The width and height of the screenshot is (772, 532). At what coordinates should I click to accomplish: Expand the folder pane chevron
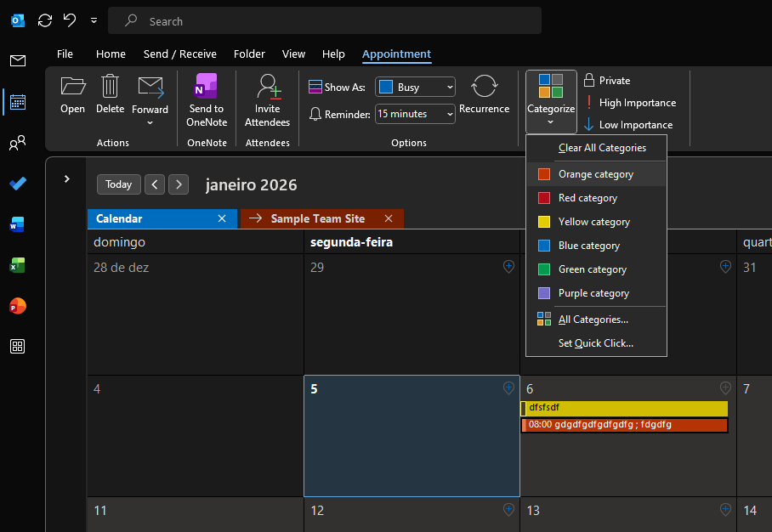pos(67,178)
